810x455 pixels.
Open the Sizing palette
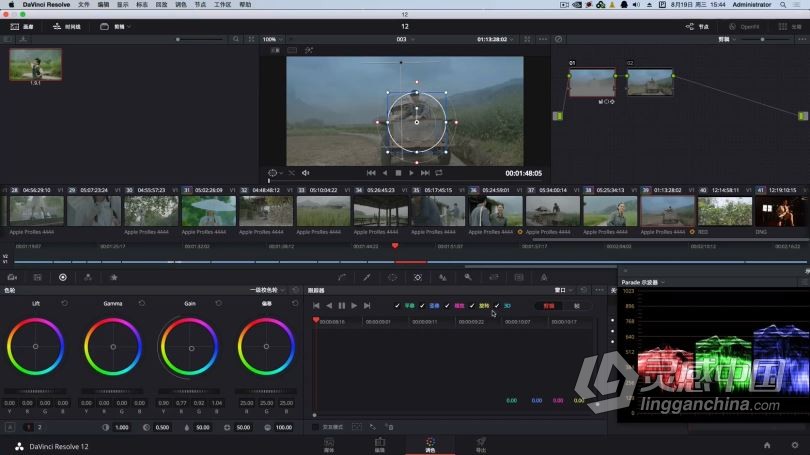click(x=493, y=277)
